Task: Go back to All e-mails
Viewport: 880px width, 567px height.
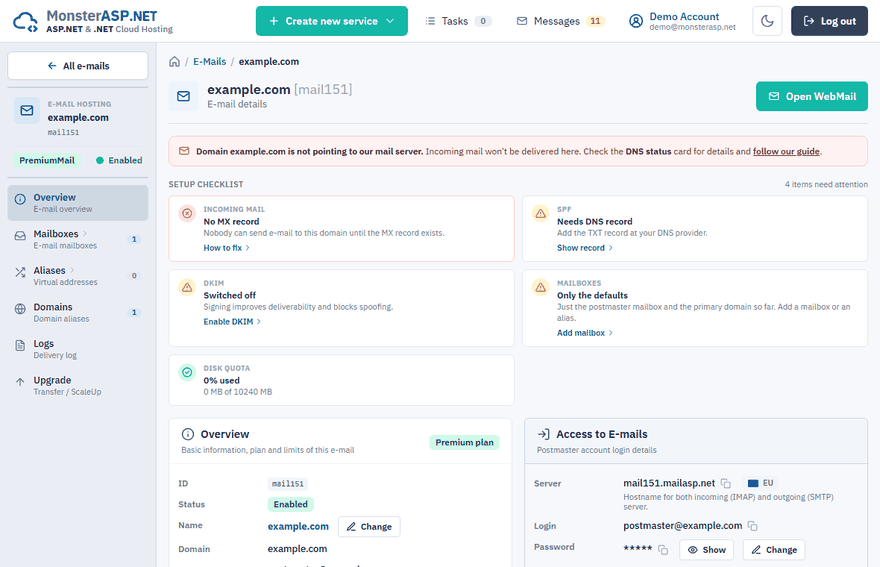Action: 78,66
